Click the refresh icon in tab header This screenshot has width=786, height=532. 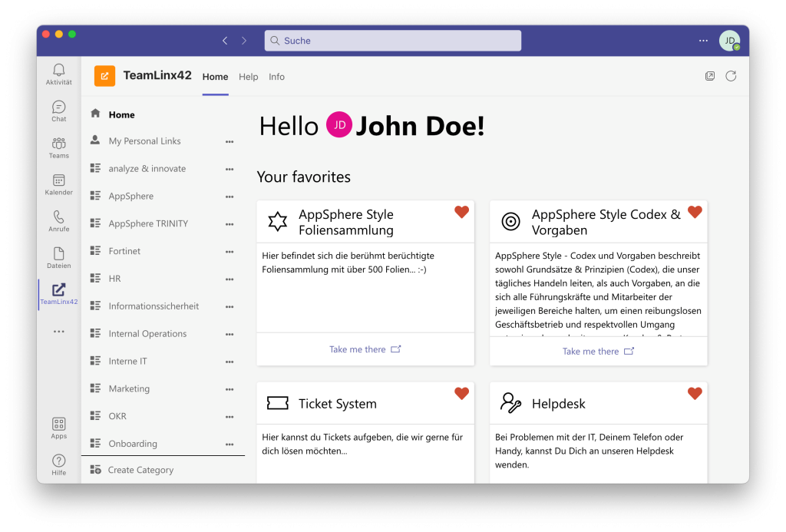731,76
